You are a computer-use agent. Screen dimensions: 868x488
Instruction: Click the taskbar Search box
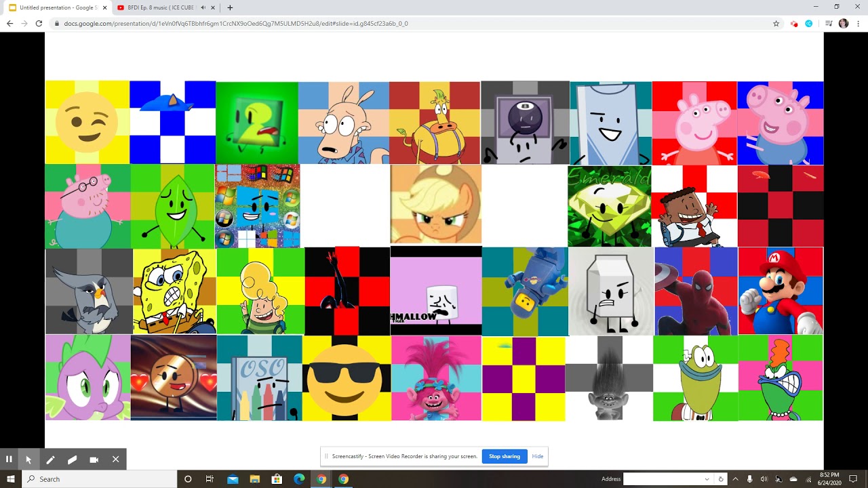coord(100,479)
